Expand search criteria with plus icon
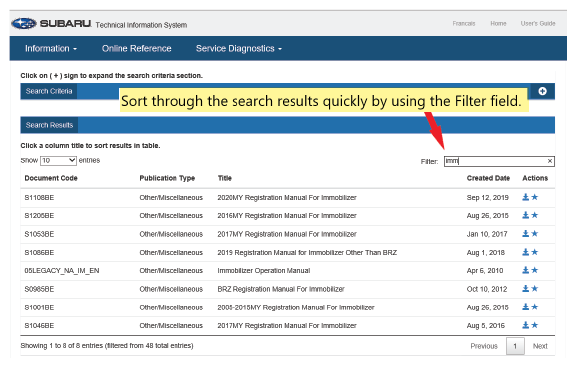576x367 pixels. [x=542, y=91]
